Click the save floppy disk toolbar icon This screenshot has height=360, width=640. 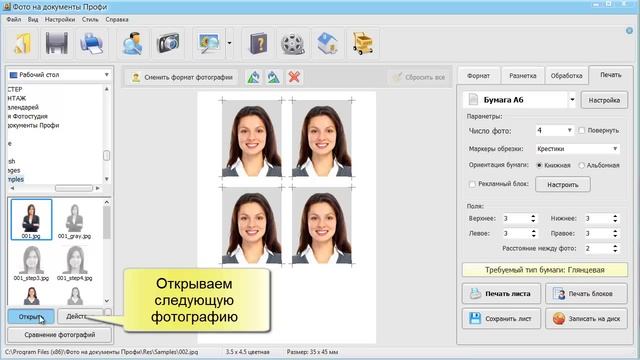(56, 43)
